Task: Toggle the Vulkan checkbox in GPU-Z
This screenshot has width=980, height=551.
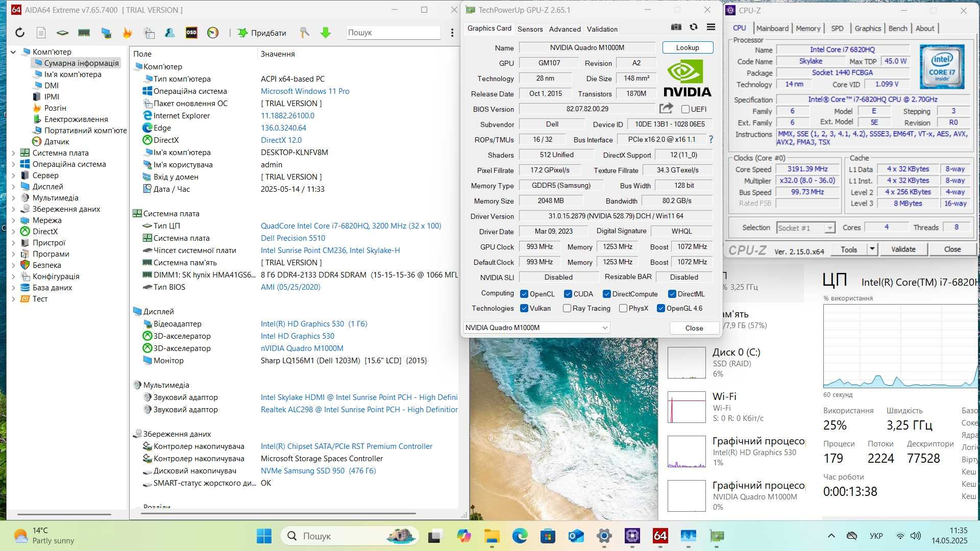Action: (x=524, y=308)
